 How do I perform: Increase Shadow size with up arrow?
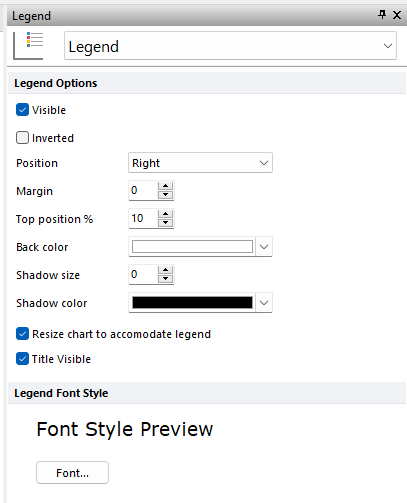tap(165, 270)
